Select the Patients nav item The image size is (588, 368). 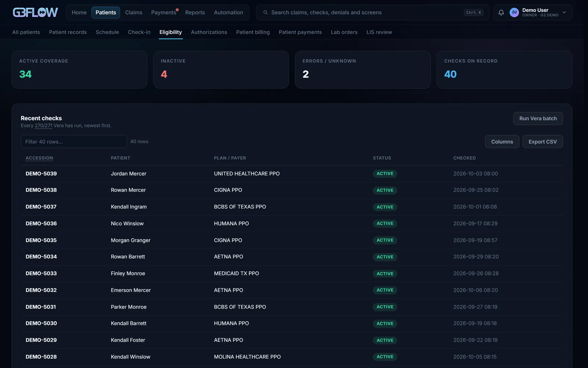click(x=106, y=13)
